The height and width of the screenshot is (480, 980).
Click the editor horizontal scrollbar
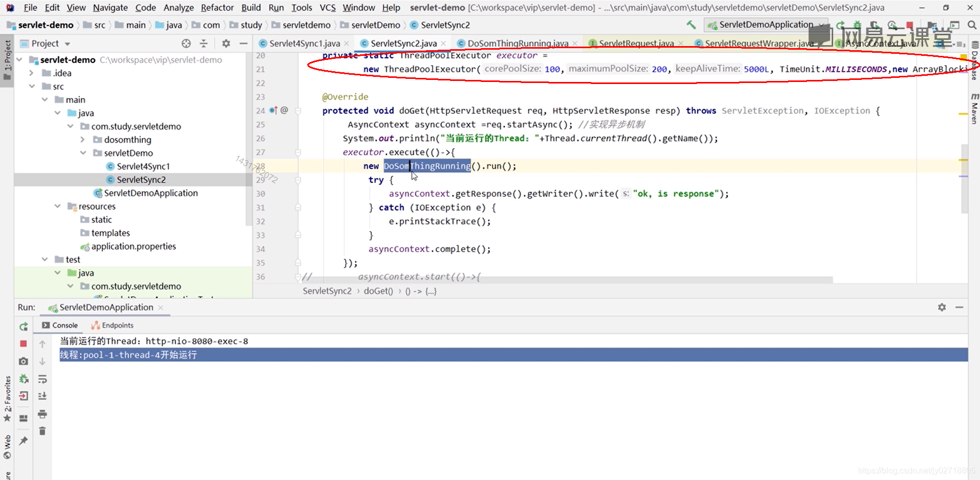[567, 280]
